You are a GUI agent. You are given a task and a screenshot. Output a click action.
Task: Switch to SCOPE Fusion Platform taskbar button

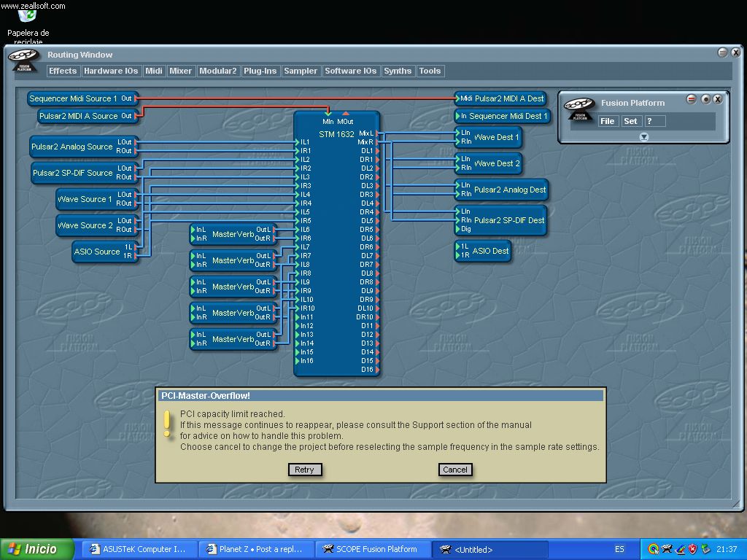(x=373, y=549)
